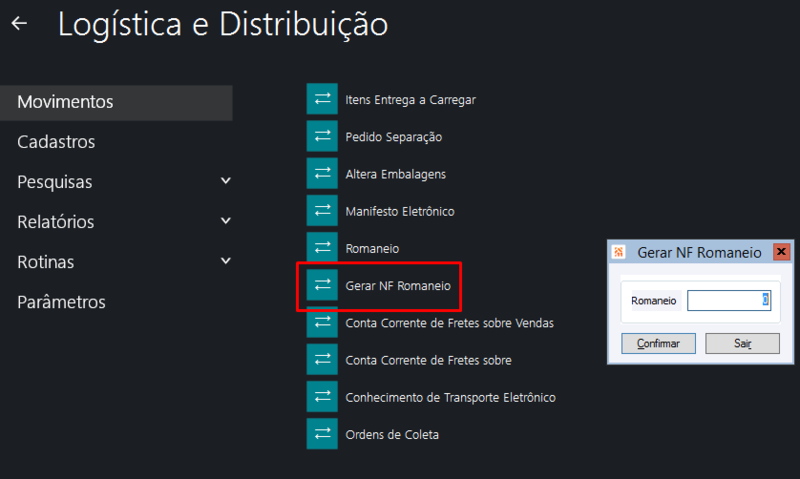Open Pedido Separação link

393,137
